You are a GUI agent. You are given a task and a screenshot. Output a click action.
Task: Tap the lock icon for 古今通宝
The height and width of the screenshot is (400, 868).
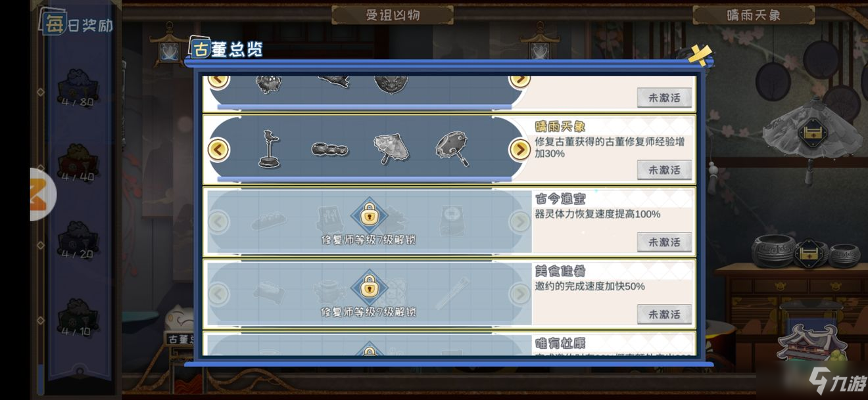point(369,214)
